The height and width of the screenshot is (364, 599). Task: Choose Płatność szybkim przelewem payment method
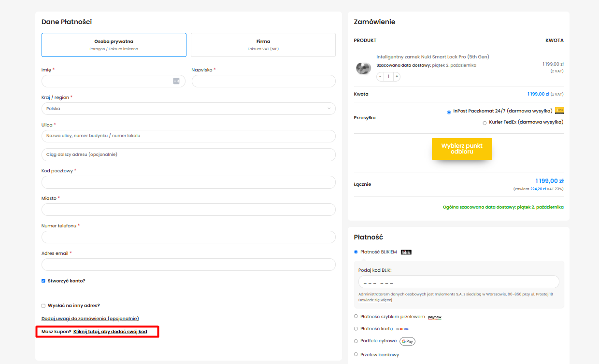pos(356,316)
